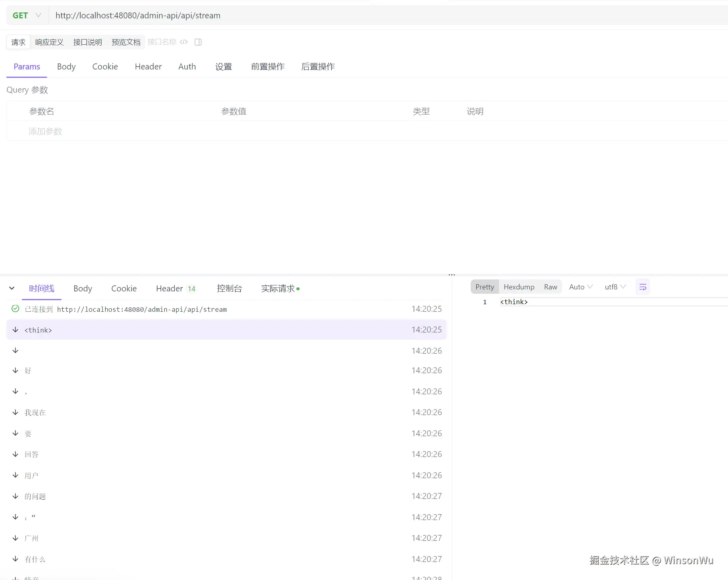Click the down arrow icon beside 好
Image resolution: width=728 pixels, height=580 pixels.
click(x=16, y=370)
